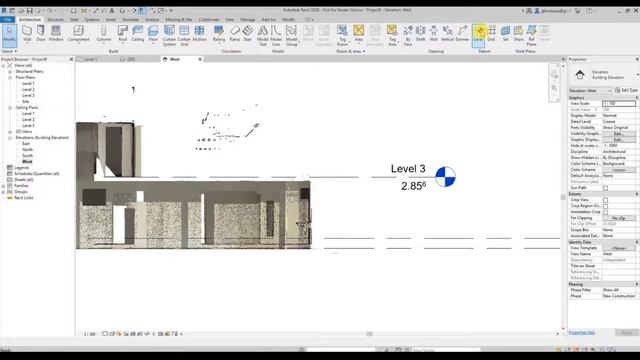Select the Tag Room tool

click(x=342, y=35)
